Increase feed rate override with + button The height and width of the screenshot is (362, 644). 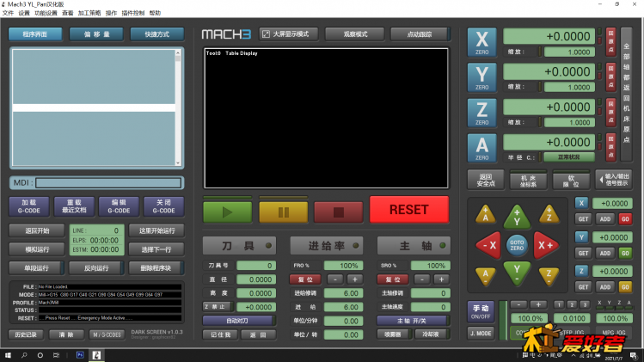click(355, 279)
